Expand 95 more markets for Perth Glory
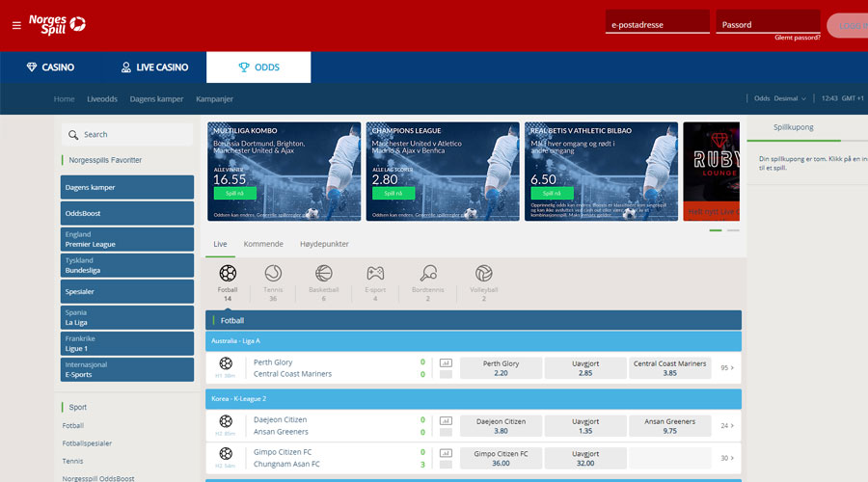 pyautogui.click(x=727, y=368)
